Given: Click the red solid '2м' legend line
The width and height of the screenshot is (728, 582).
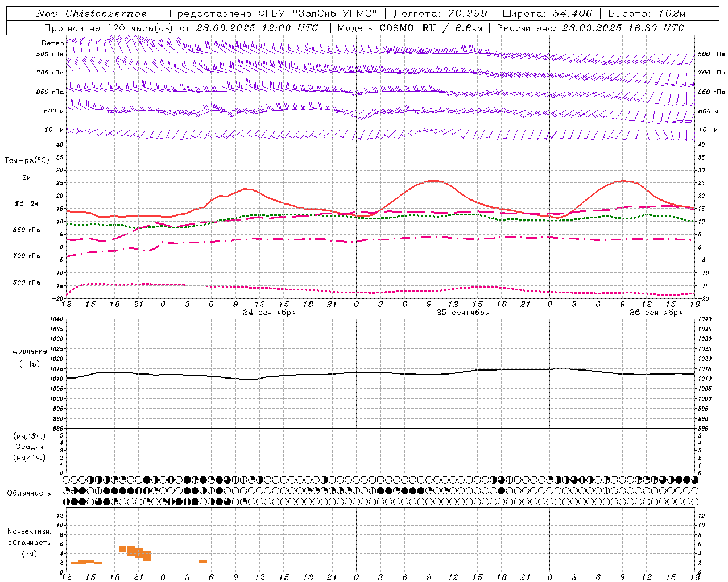Looking at the screenshot, I should tap(26, 184).
